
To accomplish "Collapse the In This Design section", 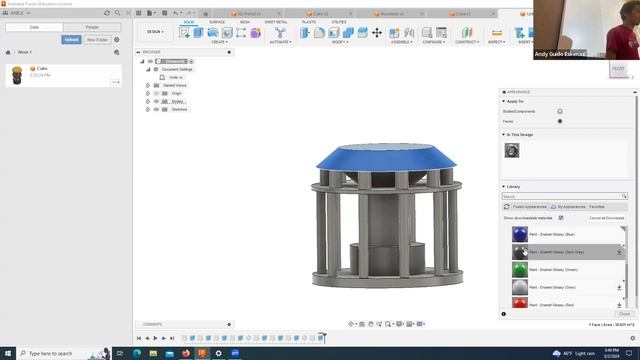I will click(x=503, y=135).
